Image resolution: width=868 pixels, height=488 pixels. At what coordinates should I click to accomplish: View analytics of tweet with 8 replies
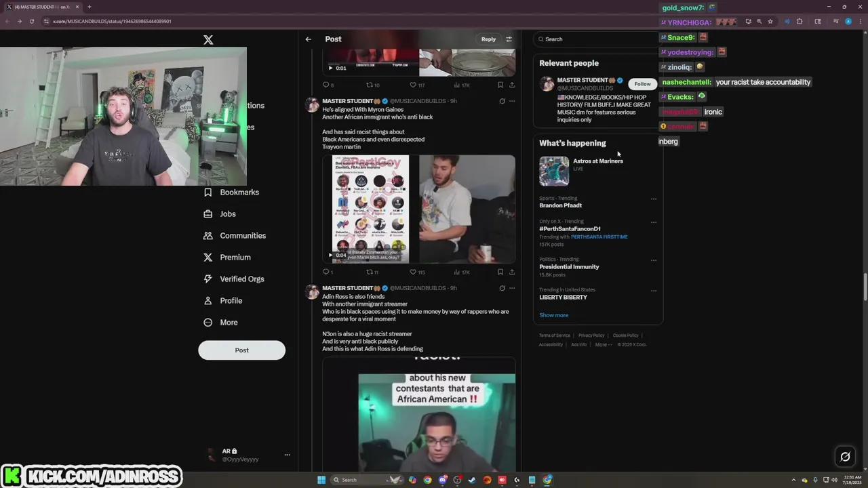(461, 85)
